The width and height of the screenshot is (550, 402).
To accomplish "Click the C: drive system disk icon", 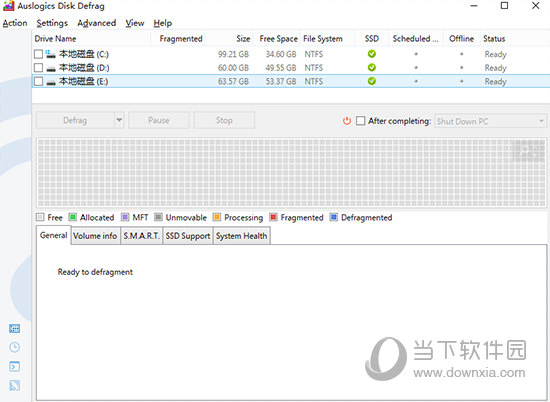I will (x=51, y=54).
